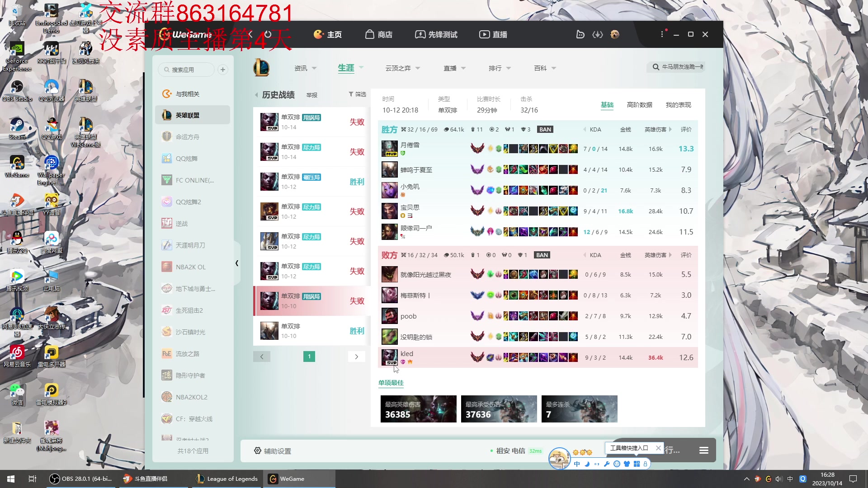Image resolution: width=868 pixels, height=488 pixels.
Task: Click the dog profile avatar
Action: coord(615,34)
